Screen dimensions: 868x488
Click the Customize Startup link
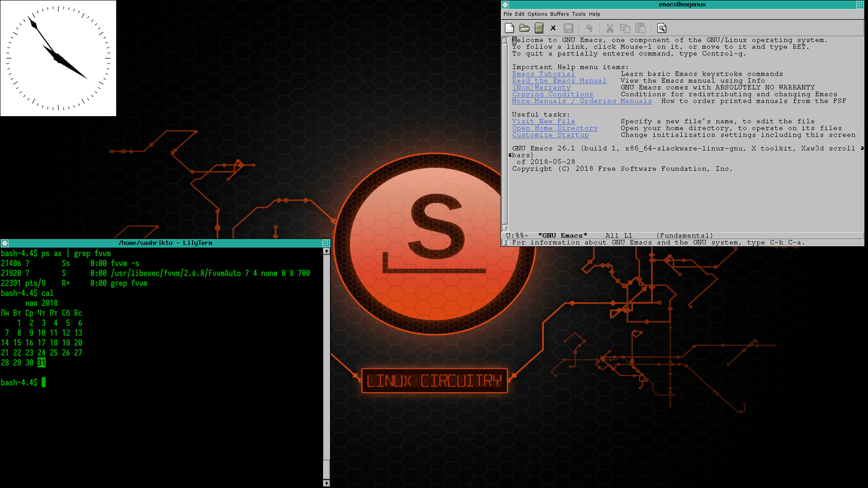pos(550,135)
